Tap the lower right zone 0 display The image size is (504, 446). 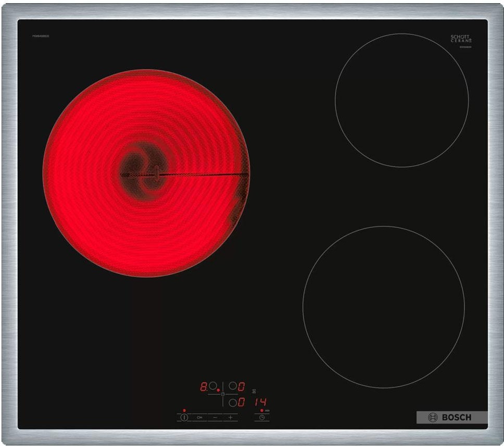pos(242,402)
